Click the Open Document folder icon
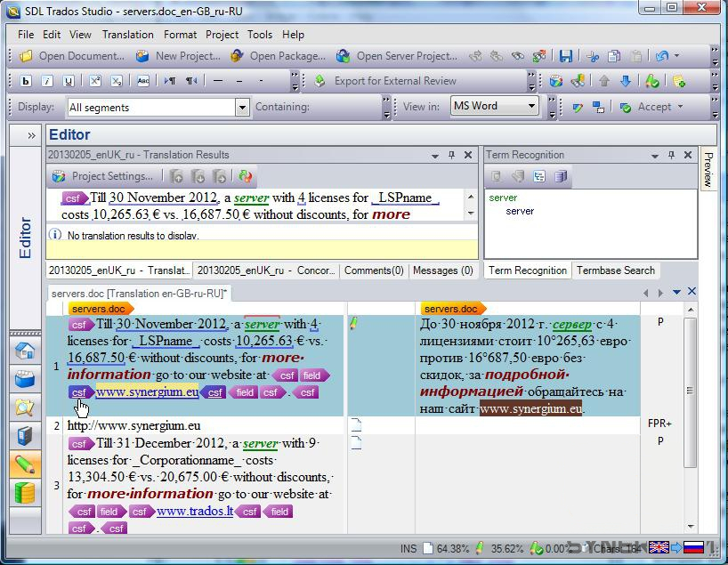The image size is (728, 565). click(26, 56)
